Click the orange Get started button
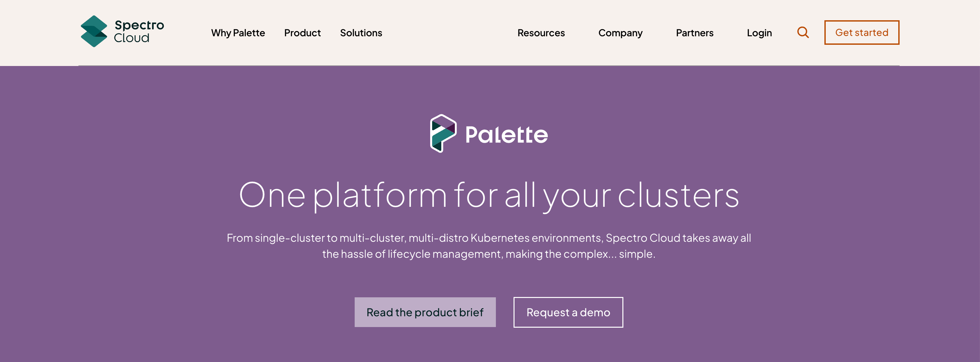Viewport: 980px width, 362px height. pyautogui.click(x=862, y=33)
